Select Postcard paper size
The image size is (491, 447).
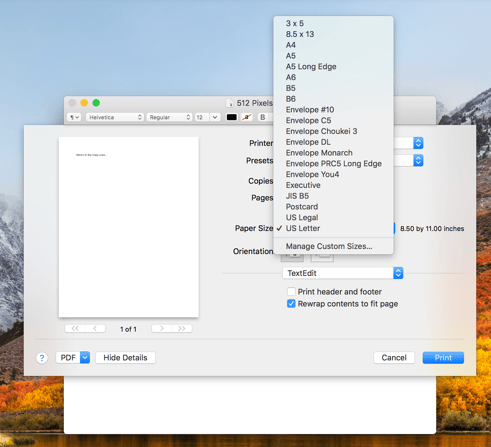[333, 207]
